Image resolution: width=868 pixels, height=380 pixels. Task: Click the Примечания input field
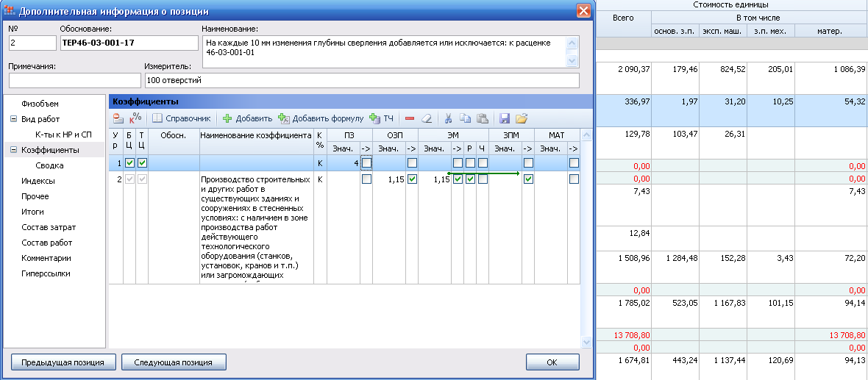(x=74, y=80)
